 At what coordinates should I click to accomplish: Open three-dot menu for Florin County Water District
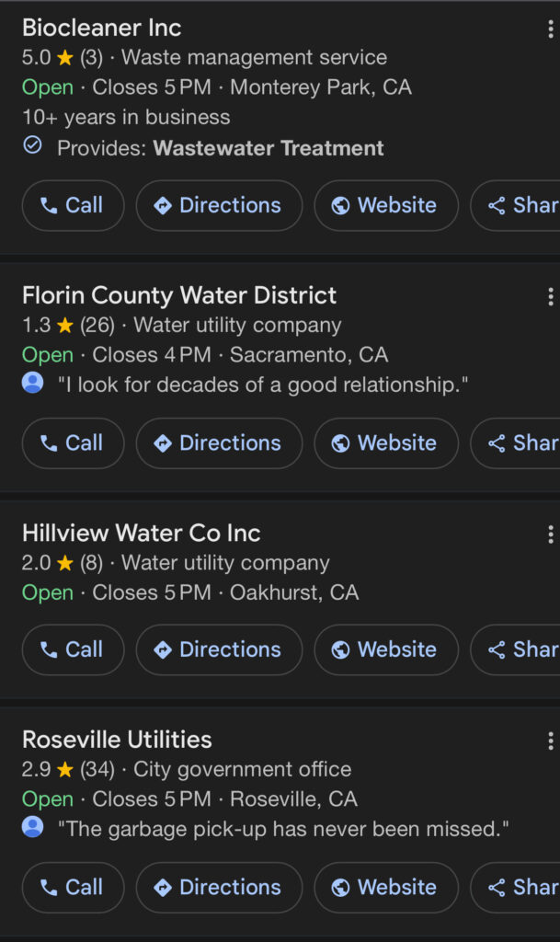[x=550, y=296]
